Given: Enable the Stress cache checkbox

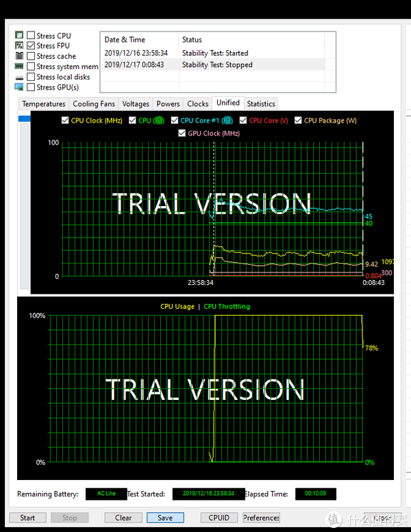Looking at the screenshot, I should pyautogui.click(x=31, y=56).
